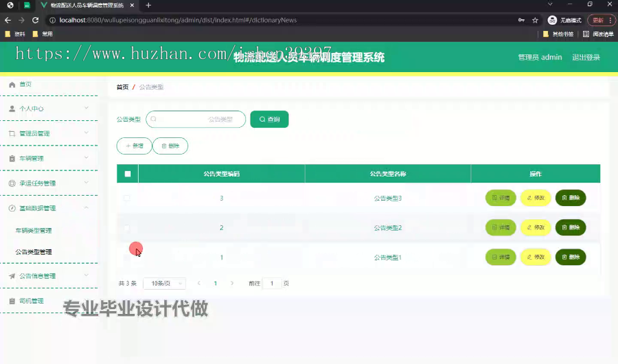Click the green 查询 search button
This screenshot has width=618, height=364.
point(270,120)
